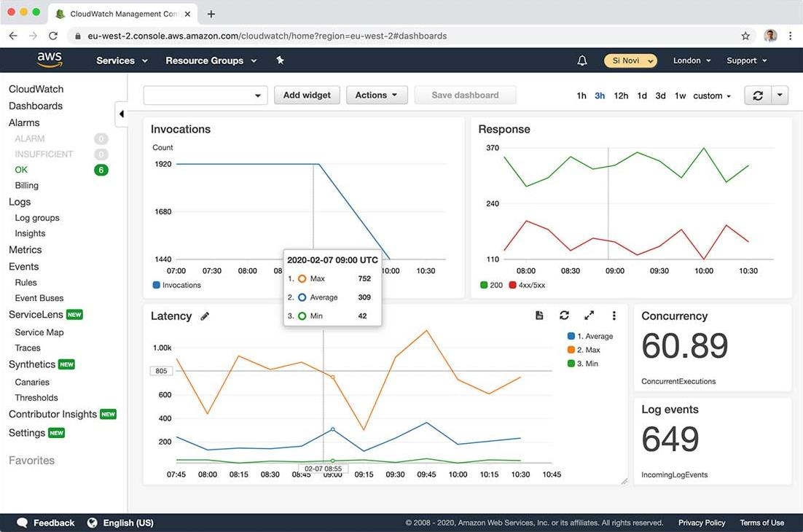Viewport: 803px width, 532px height.
Task: Click the notifications bell icon
Action: [x=581, y=60]
